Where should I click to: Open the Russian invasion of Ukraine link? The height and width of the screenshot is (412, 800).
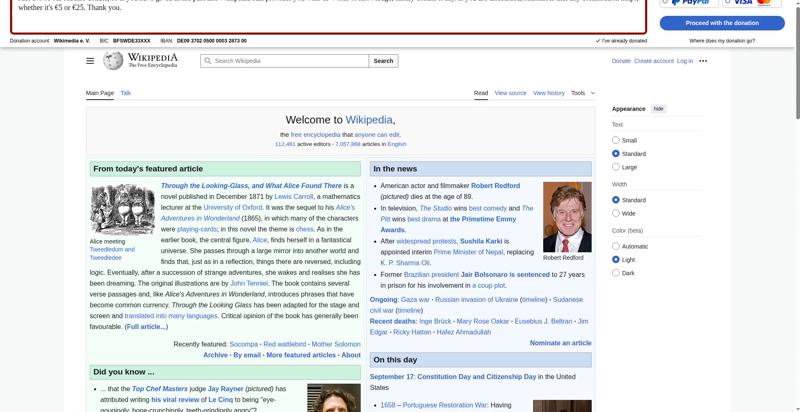(477, 300)
